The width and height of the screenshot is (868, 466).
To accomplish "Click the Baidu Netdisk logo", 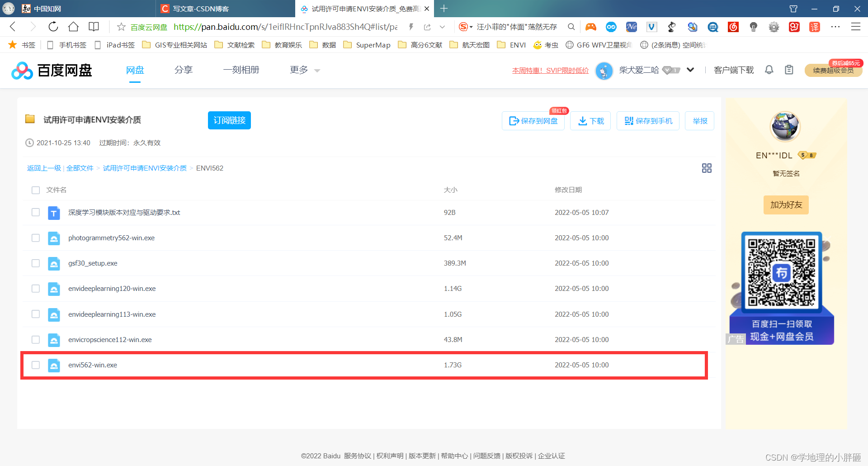I will pyautogui.click(x=52, y=71).
